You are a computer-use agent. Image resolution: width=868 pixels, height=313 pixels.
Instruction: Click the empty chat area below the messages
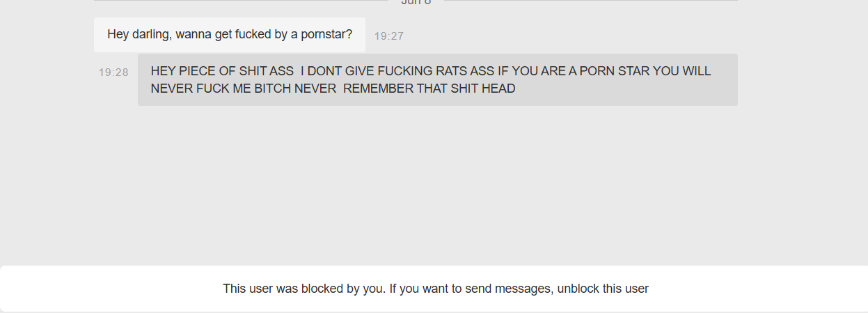[x=434, y=185]
